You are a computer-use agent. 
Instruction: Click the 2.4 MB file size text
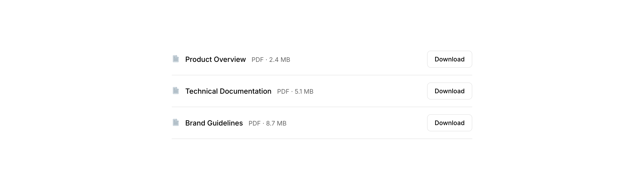click(x=280, y=60)
